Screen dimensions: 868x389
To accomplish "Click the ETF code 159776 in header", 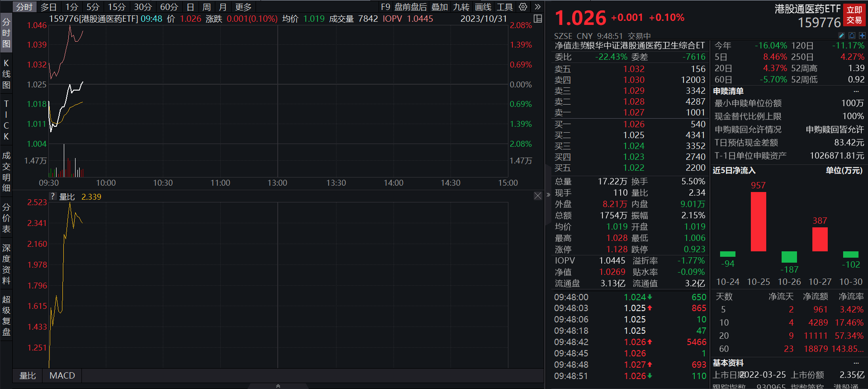I will [819, 23].
